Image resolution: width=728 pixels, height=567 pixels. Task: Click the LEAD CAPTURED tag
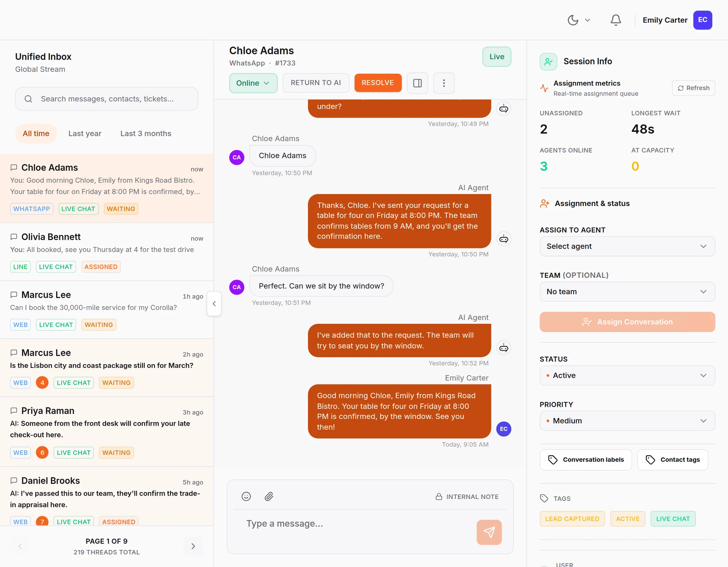click(x=572, y=519)
